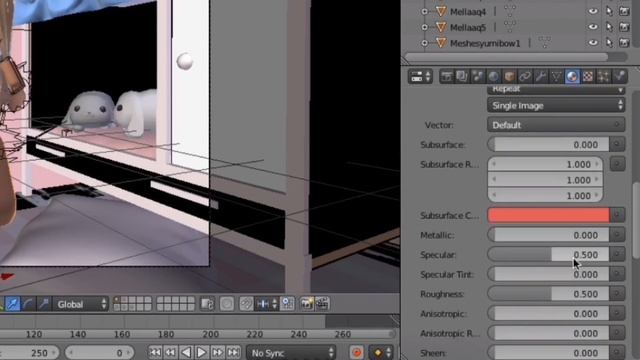Image resolution: width=640 pixels, height=360 pixels.
Task: Open the Object properties tab
Action: 509,76
